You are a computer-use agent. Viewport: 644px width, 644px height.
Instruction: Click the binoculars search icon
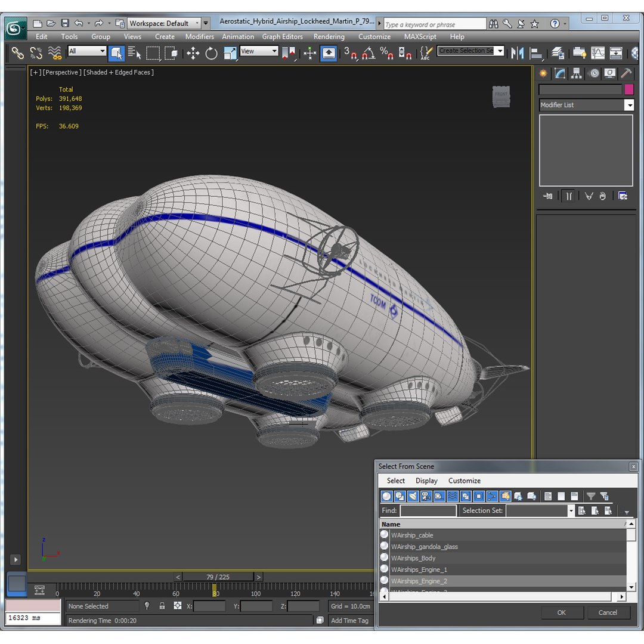[493, 24]
